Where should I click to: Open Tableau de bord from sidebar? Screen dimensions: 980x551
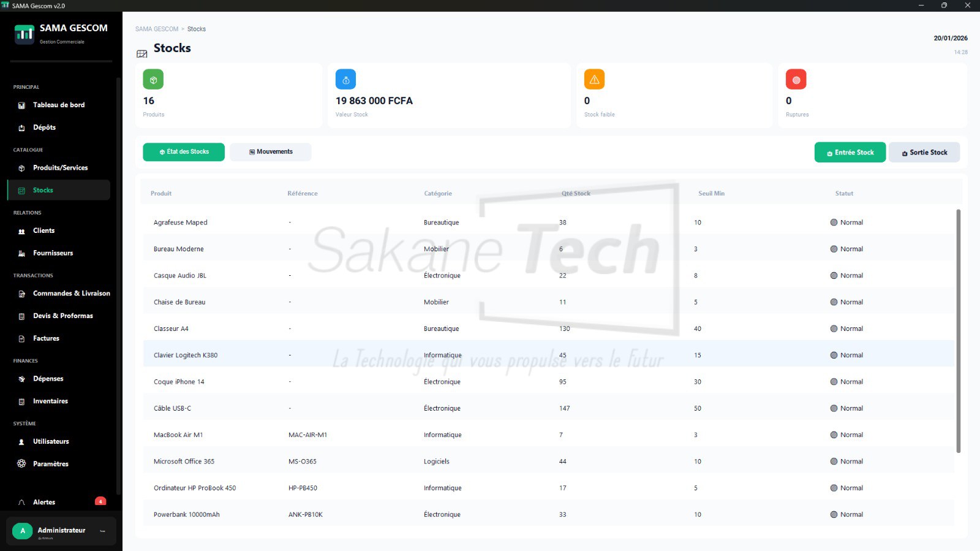point(59,105)
